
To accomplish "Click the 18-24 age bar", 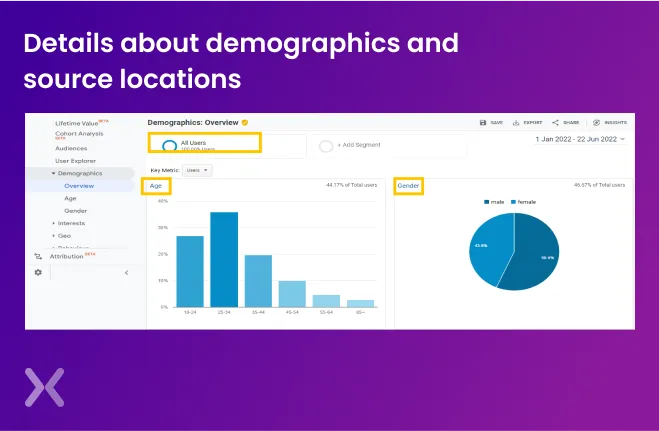I will (190, 271).
